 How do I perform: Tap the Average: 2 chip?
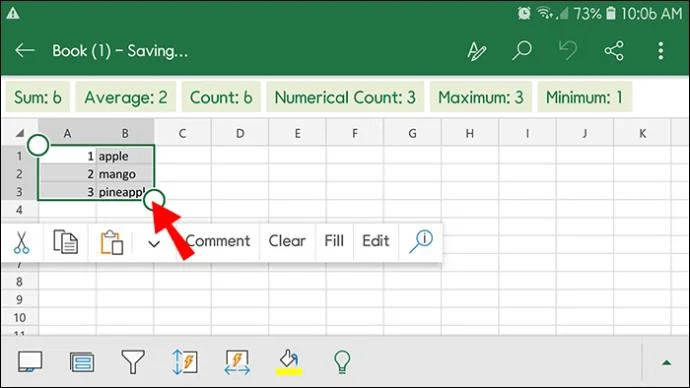point(126,97)
